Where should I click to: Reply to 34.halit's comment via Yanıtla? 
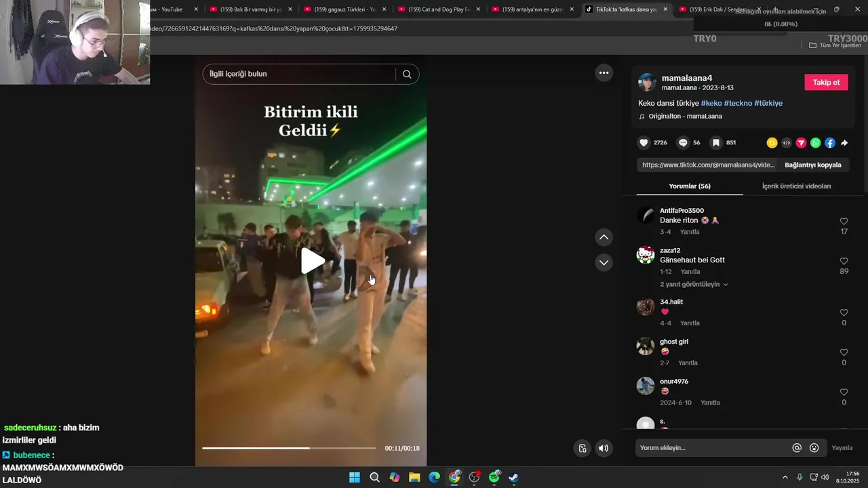coord(690,323)
